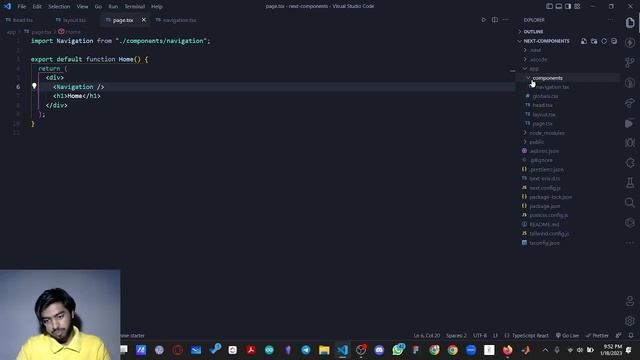Open the File menu
Image resolution: width=640 pixels, height=360 pixels.
point(22,7)
